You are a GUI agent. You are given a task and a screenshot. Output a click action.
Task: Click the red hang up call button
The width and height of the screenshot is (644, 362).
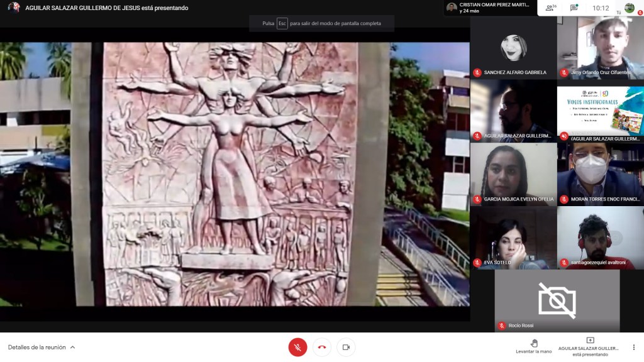coord(322,347)
